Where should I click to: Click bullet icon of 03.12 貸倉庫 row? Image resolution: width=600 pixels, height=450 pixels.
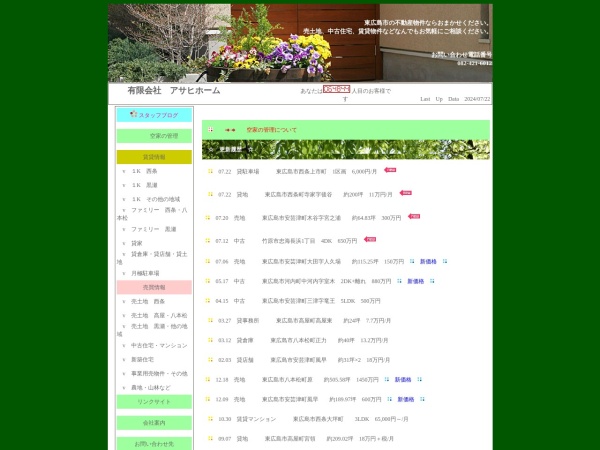(x=210, y=340)
